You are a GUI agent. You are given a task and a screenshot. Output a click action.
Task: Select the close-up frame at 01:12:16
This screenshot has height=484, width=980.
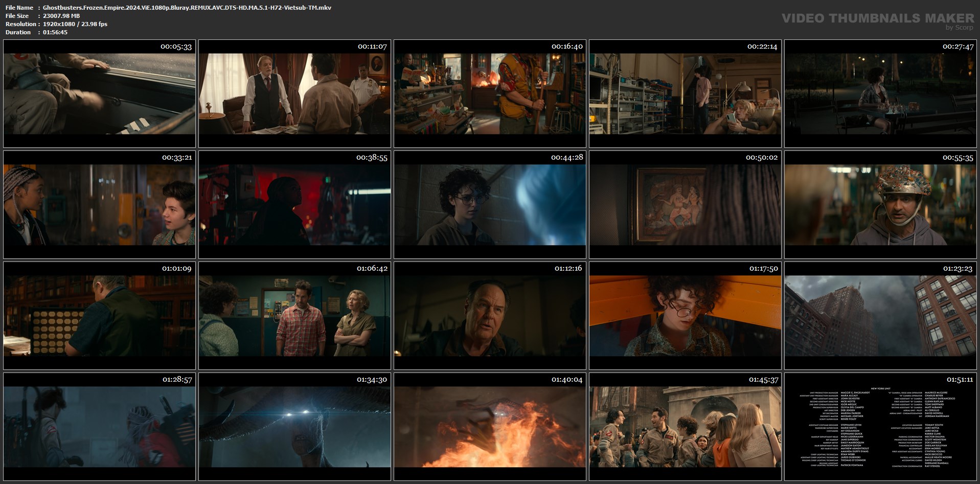pos(490,316)
